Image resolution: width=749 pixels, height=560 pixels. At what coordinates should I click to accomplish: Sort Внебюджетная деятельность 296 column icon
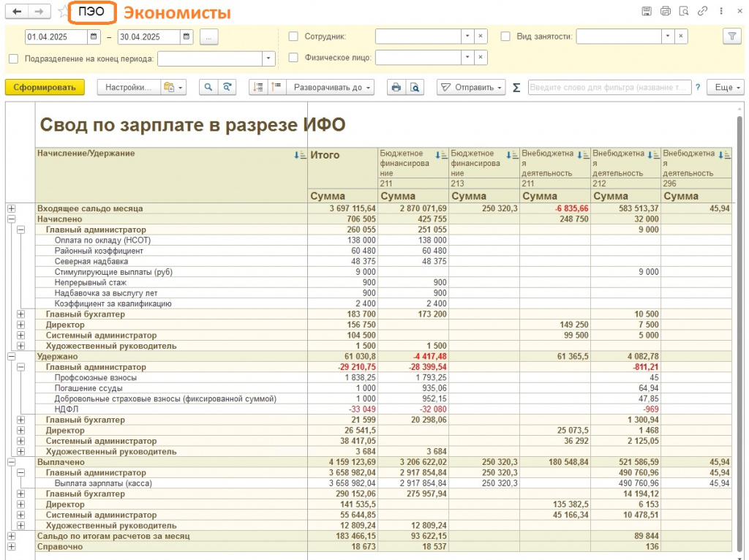coord(725,155)
